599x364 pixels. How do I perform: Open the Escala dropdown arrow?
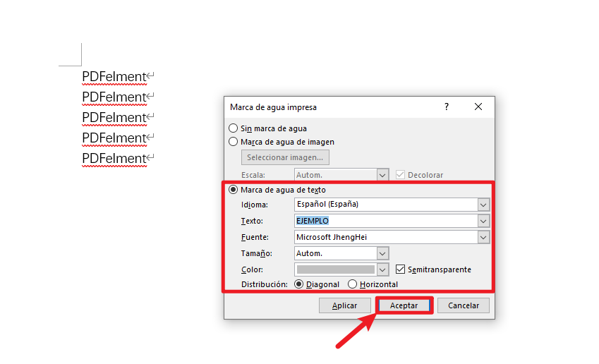(x=382, y=175)
